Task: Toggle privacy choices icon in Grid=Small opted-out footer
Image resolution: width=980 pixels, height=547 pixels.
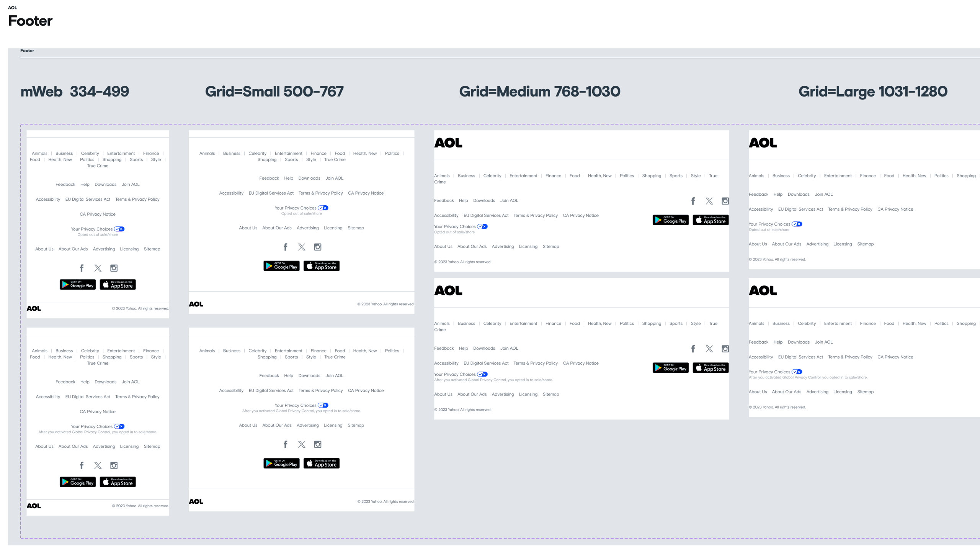Action: coord(323,208)
